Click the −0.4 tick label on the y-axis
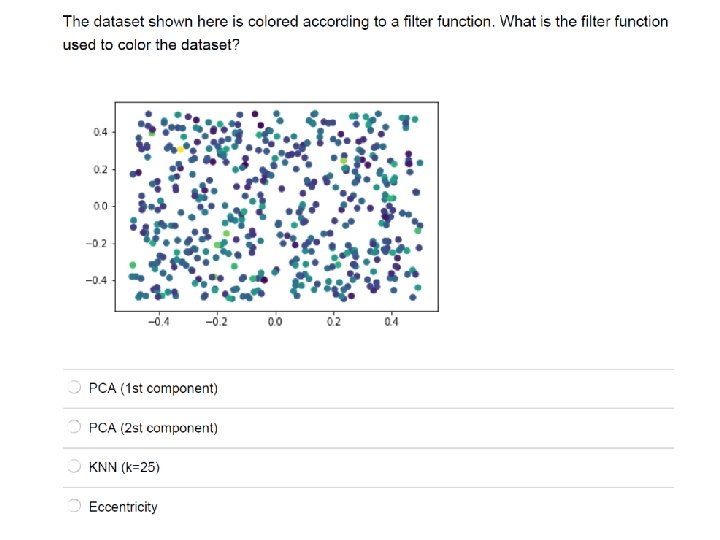 tap(96, 280)
